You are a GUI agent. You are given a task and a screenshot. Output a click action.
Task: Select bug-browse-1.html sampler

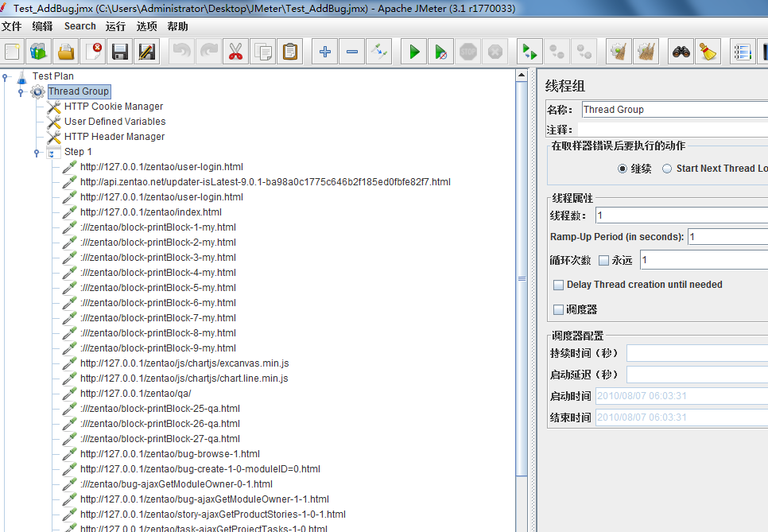(x=170, y=453)
